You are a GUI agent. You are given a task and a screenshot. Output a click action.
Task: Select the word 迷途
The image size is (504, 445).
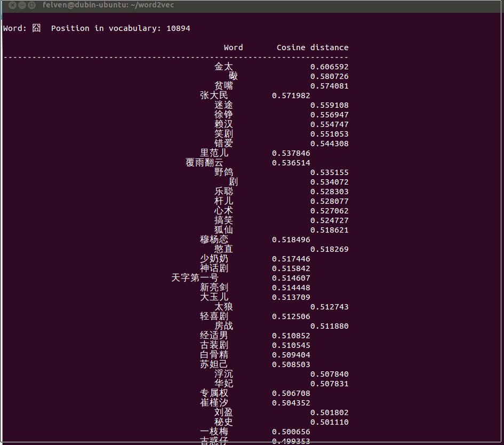(223, 105)
